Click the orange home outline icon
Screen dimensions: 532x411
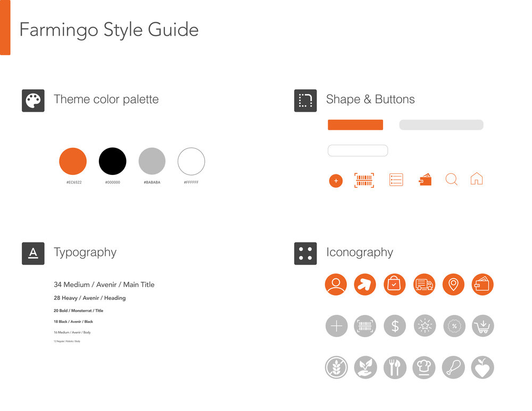pos(477,179)
